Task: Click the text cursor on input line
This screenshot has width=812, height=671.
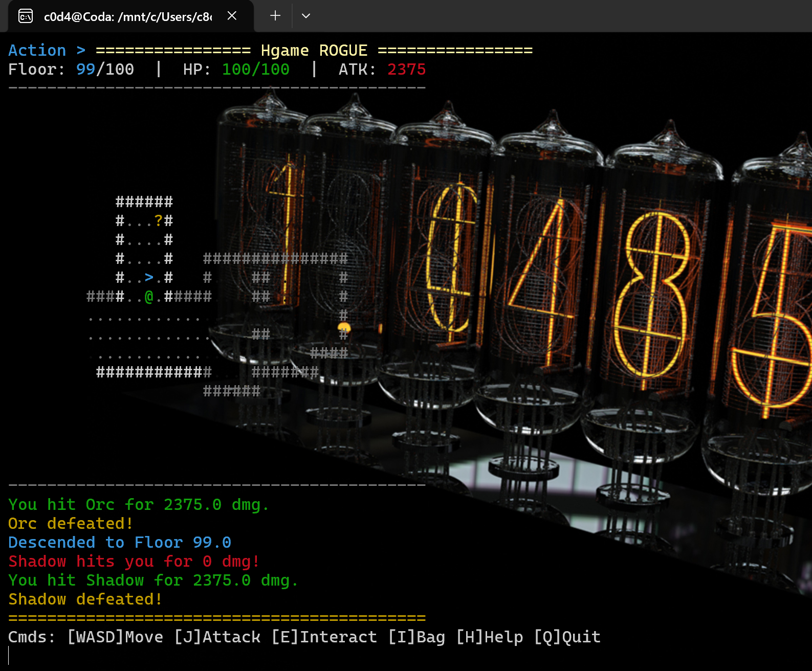Action: (9, 656)
